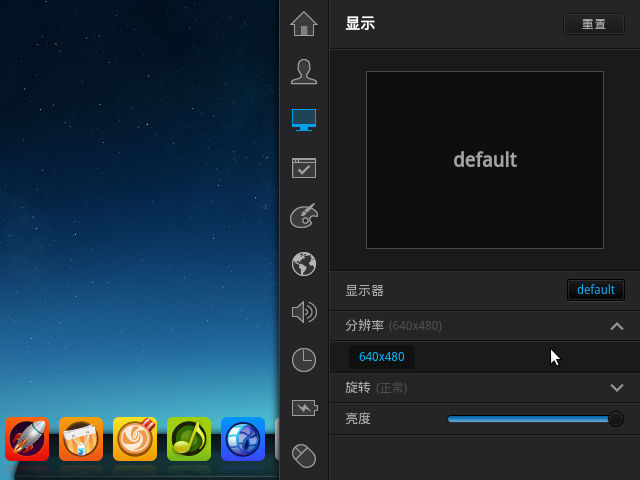The height and width of the screenshot is (480, 640).
Task: Launch the blue film-reel movie dock icon
Action: point(243,439)
